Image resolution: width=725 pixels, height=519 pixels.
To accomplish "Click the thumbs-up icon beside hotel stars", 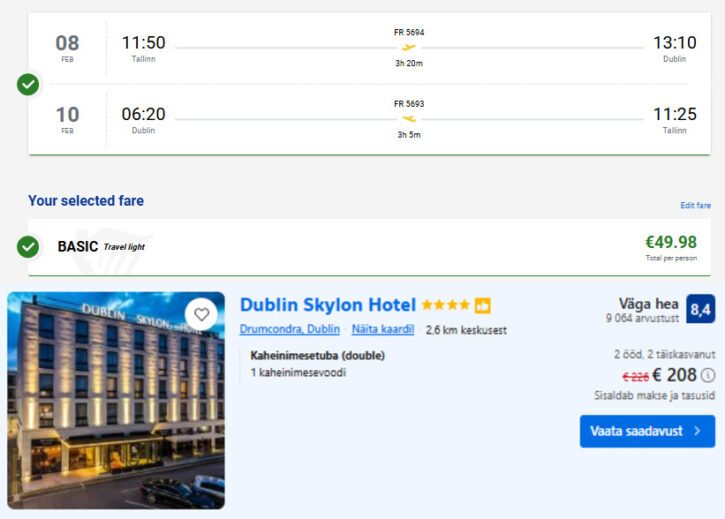I will pos(483,306).
